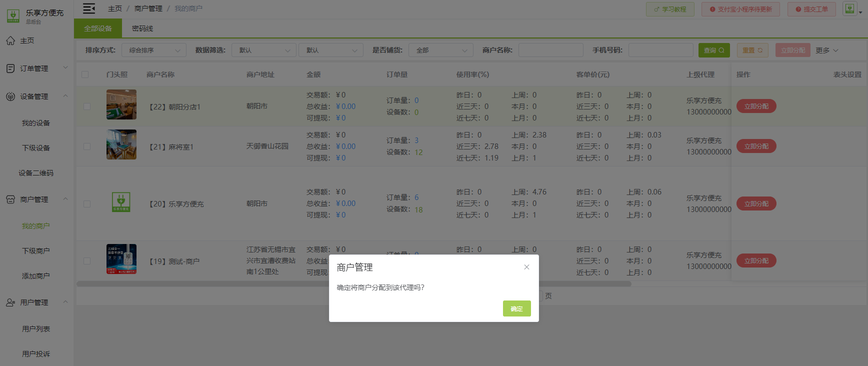Screen dimensions: 868x366
Task: Open the second 默认 filter dropdown
Action: tap(331, 50)
